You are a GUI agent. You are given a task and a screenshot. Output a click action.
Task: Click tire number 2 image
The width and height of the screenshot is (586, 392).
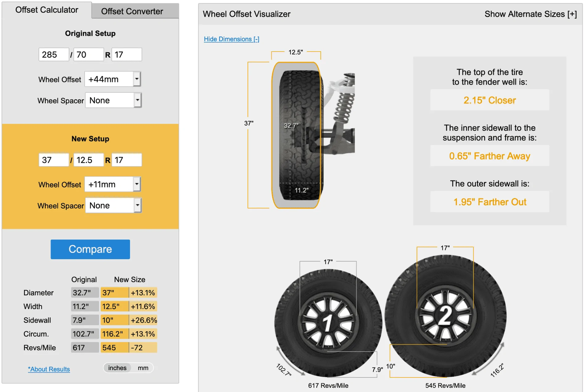coord(445,316)
